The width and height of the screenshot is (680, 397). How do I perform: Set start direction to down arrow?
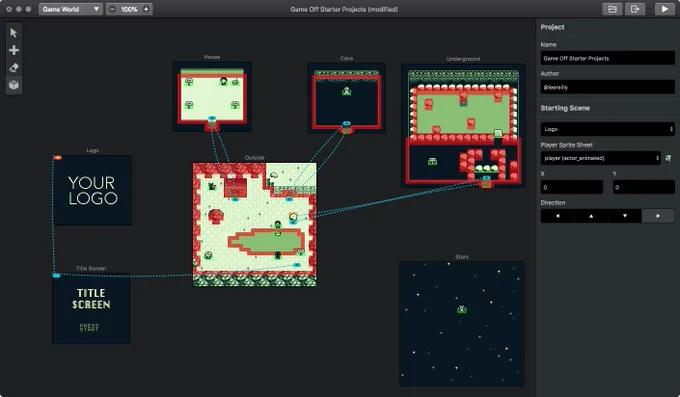(x=624, y=216)
